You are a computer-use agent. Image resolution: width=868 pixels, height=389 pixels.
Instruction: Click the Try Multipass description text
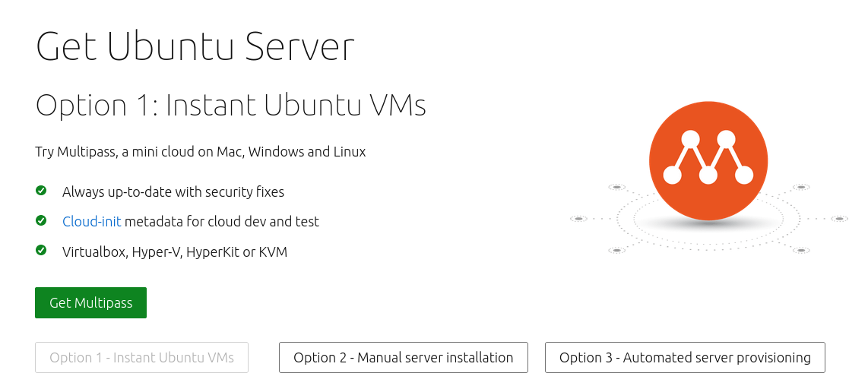click(201, 152)
